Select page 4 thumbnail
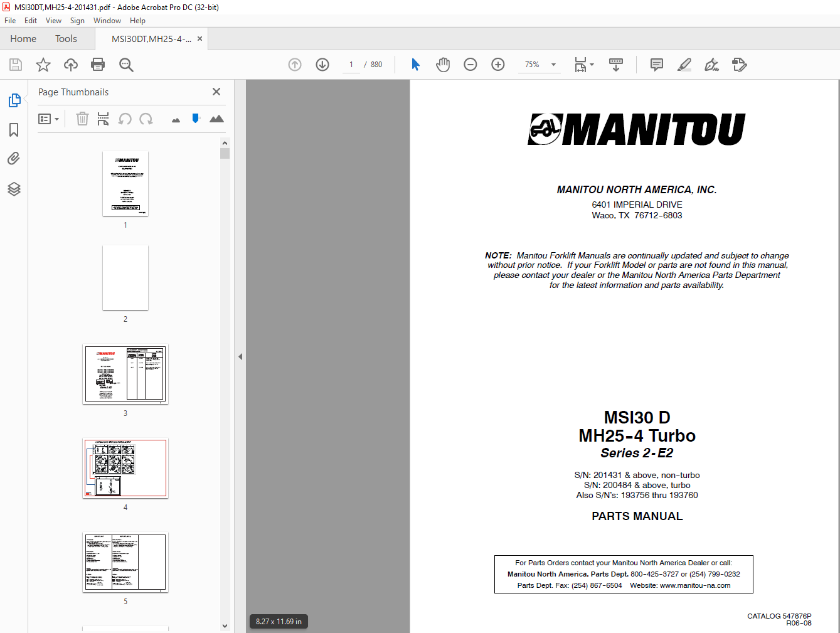Screen dimensions: 840x633 125,468
